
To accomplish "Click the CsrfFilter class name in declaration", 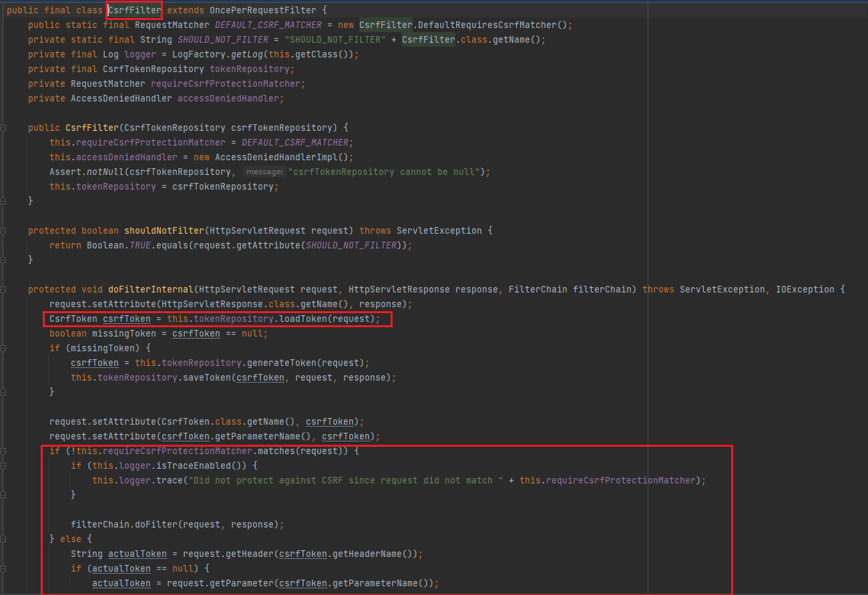I will [135, 10].
